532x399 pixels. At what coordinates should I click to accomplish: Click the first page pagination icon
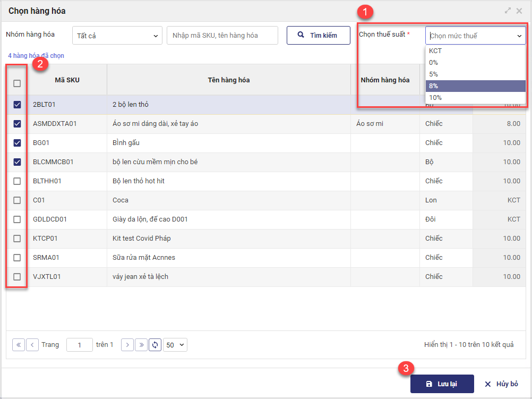[x=18, y=345]
